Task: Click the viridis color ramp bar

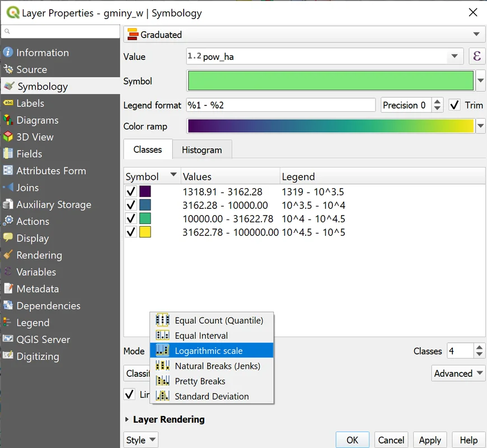Action: [x=330, y=126]
